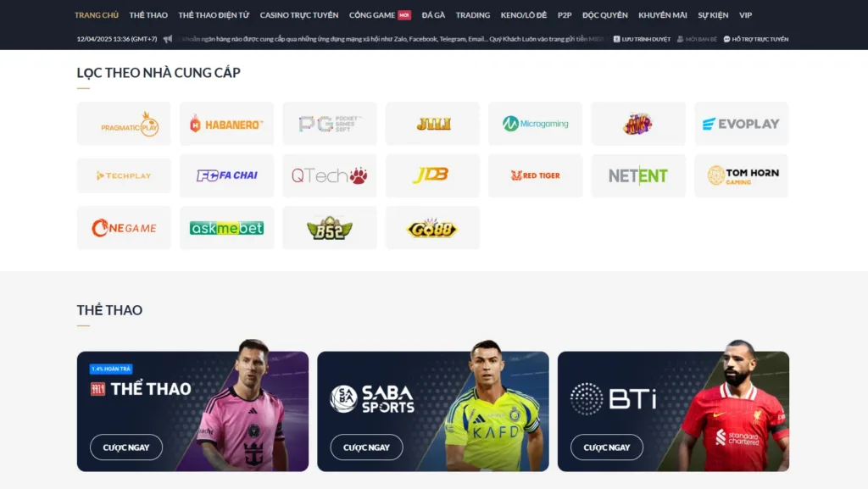Click Cược Ngay on Saba Sports banner
This screenshot has width=868, height=489.
(366, 447)
